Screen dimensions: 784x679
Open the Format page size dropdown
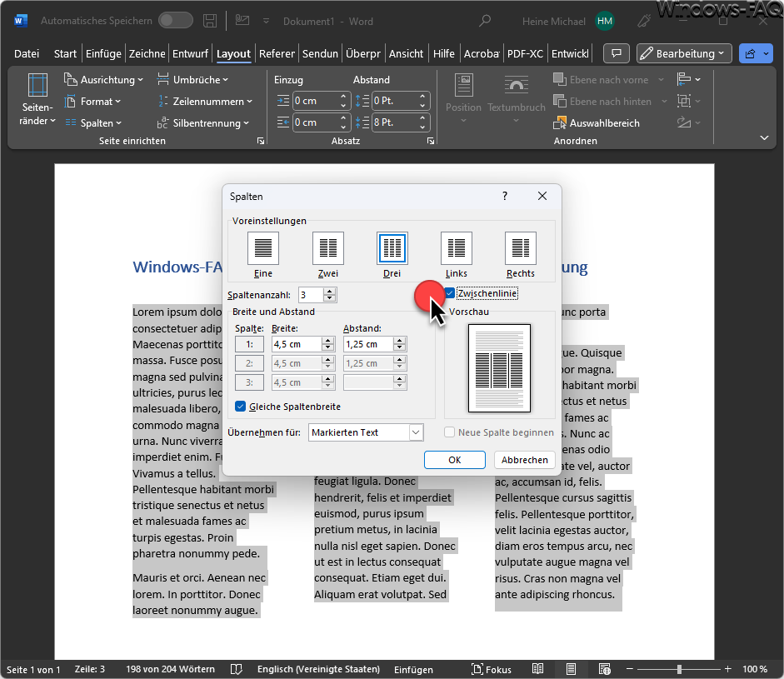93,102
